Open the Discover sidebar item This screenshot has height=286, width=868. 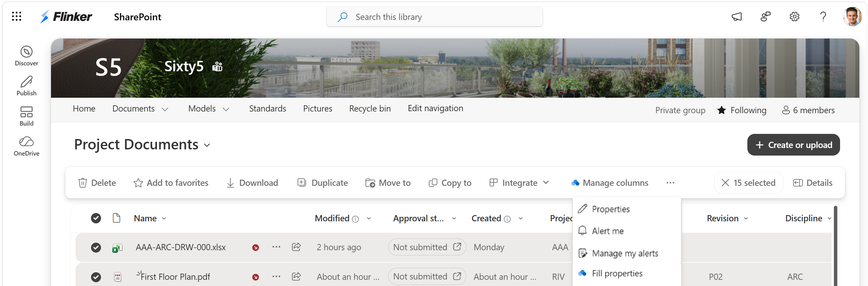(27, 56)
